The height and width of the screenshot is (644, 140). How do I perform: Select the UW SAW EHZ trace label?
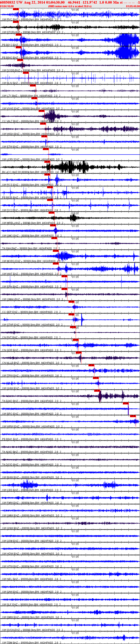click(x=31, y=592)
